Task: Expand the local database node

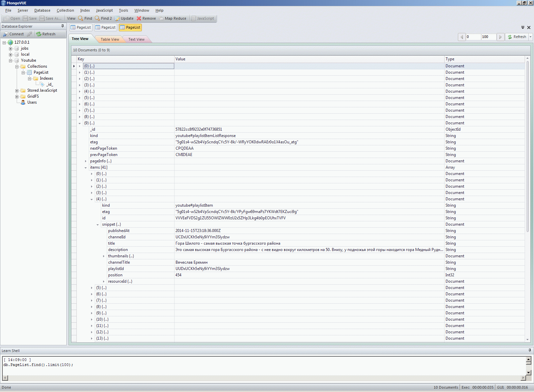Action: [x=11, y=55]
